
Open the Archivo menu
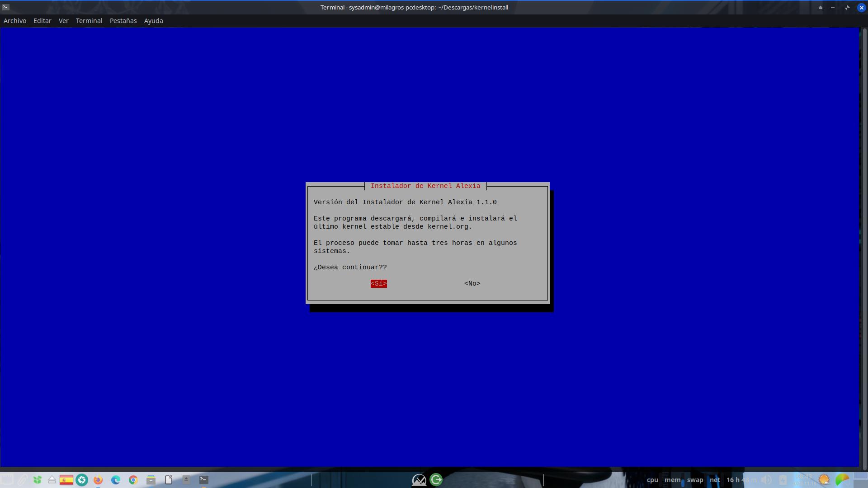click(x=15, y=21)
